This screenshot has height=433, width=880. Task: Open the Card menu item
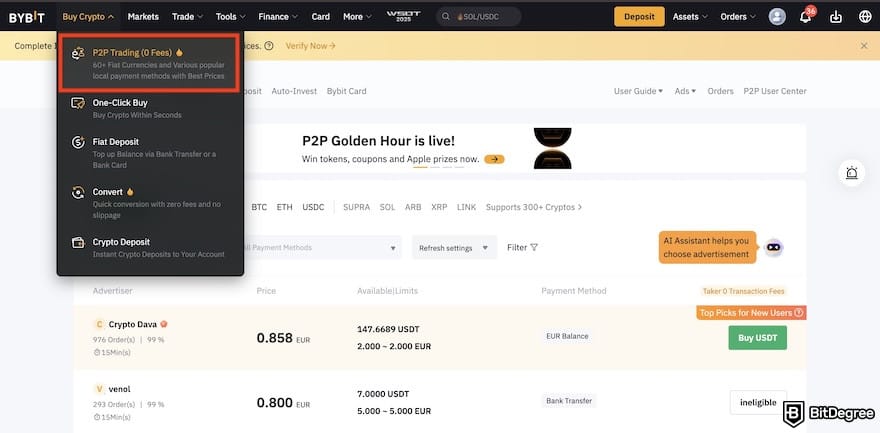coord(320,17)
